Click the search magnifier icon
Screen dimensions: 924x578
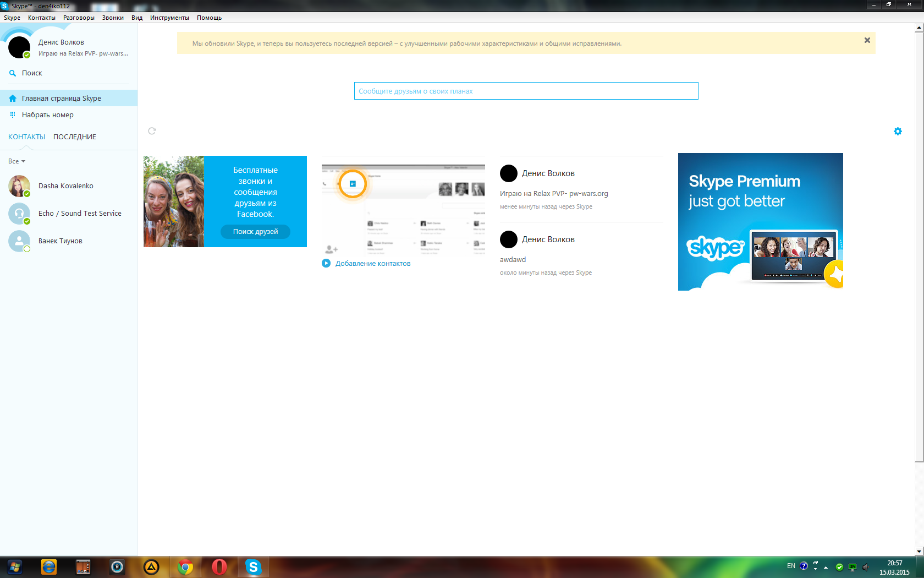click(13, 73)
